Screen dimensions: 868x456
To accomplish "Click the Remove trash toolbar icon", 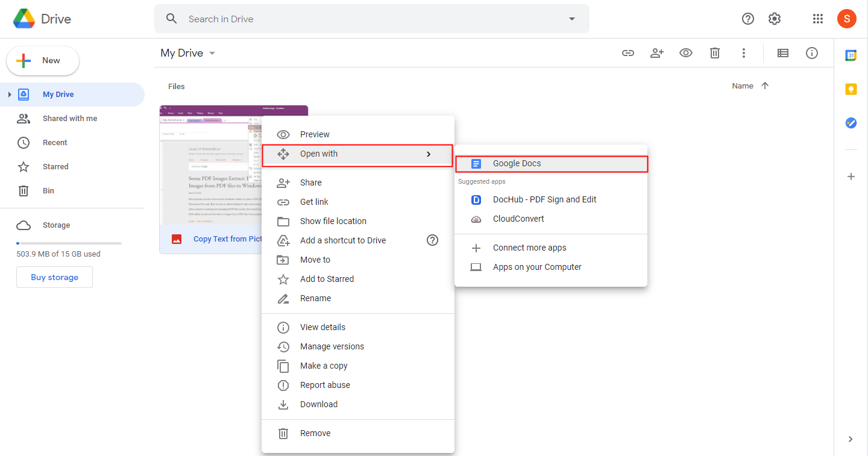I will click(715, 53).
